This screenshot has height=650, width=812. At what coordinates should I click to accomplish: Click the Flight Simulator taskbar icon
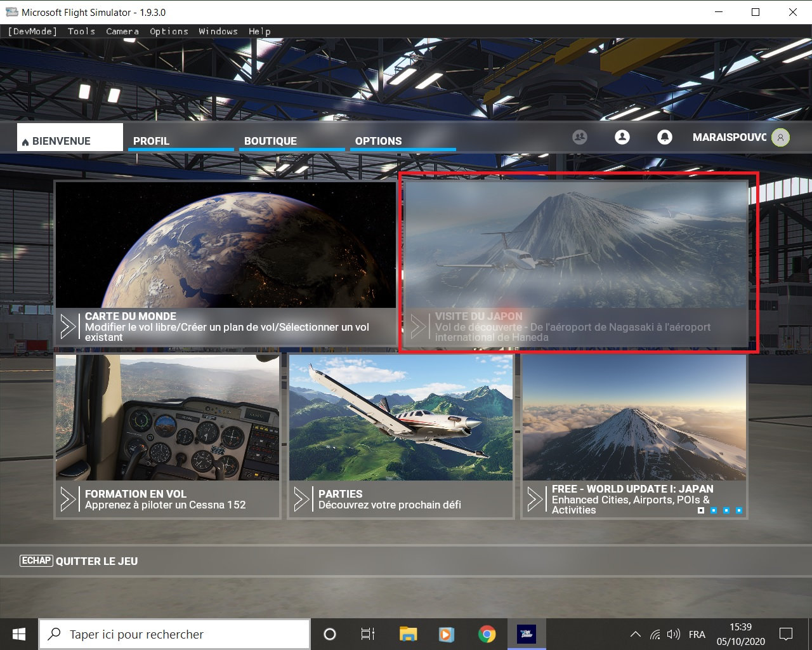pyautogui.click(x=527, y=634)
